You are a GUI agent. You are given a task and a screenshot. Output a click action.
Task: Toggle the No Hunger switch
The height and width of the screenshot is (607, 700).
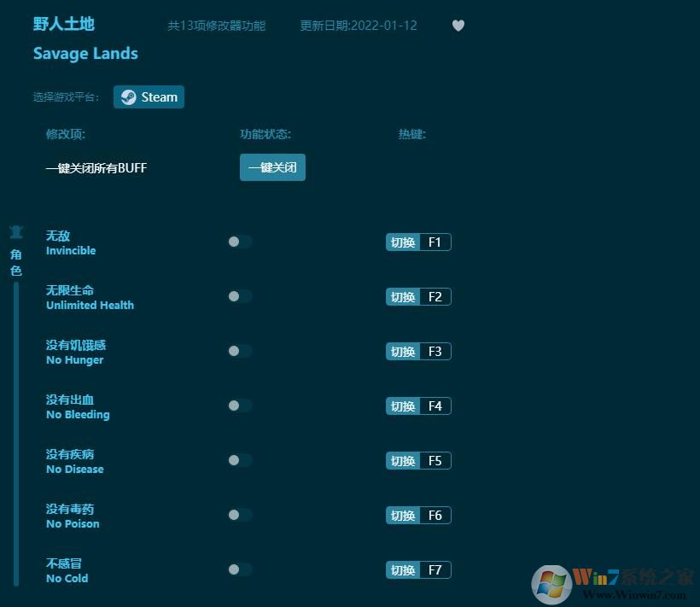click(x=239, y=351)
